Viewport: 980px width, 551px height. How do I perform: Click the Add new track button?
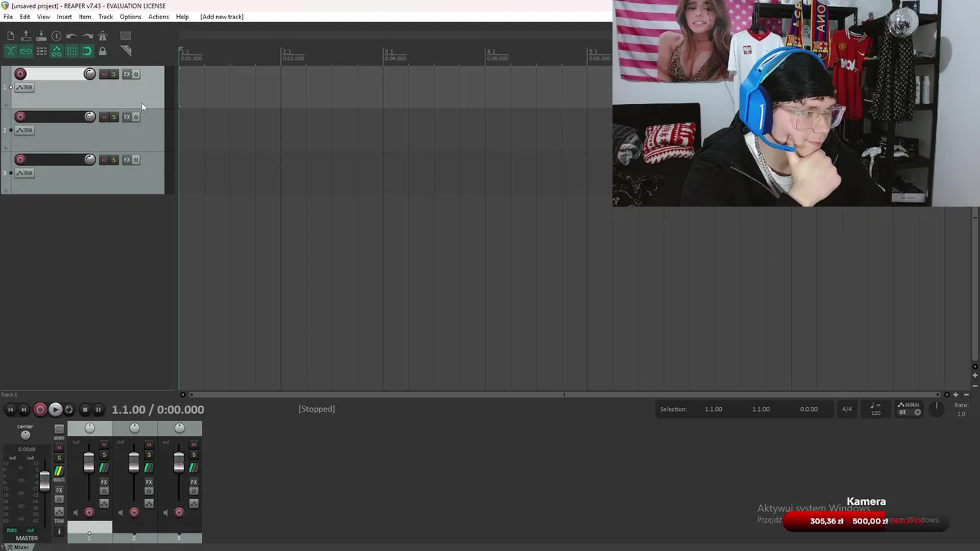tap(222, 17)
